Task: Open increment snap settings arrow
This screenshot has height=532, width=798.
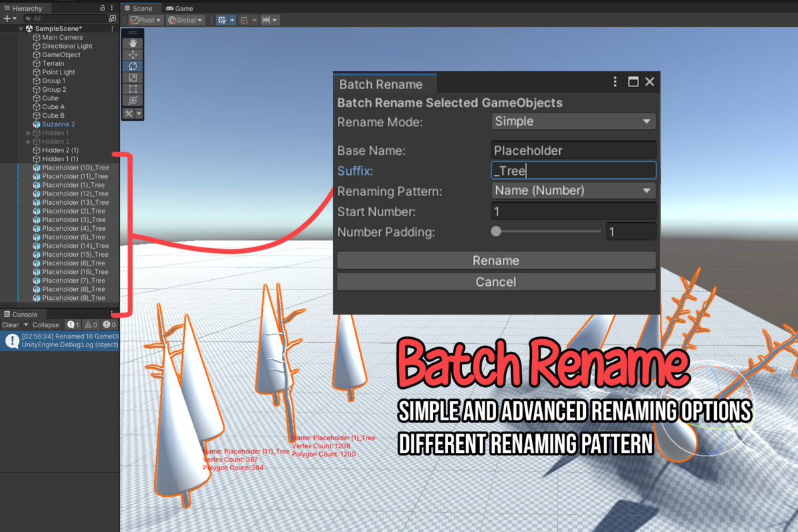Action: (275, 20)
